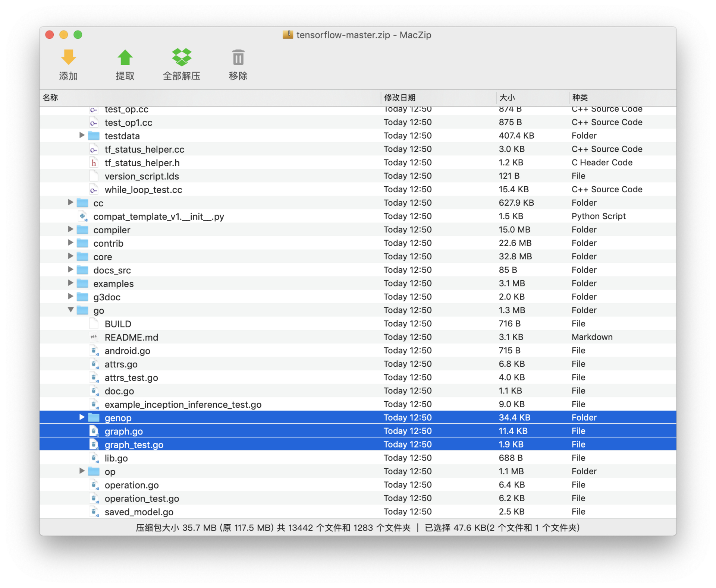Select the test_op.cc row
The height and width of the screenshot is (588, 716).
(x=358, y=110)
